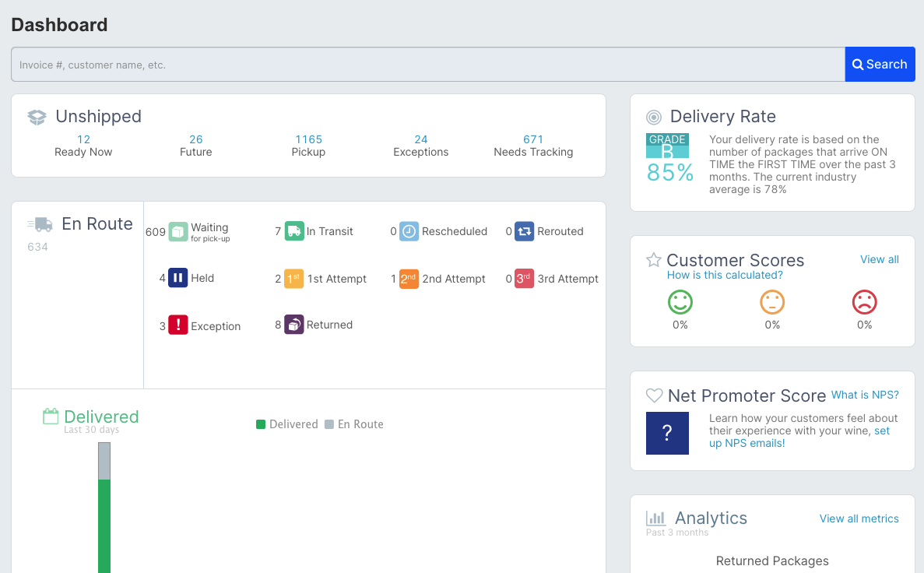This screenshot has height=573, width=924.
Task: Click the What is NPS link
Action: pos(865,395)
